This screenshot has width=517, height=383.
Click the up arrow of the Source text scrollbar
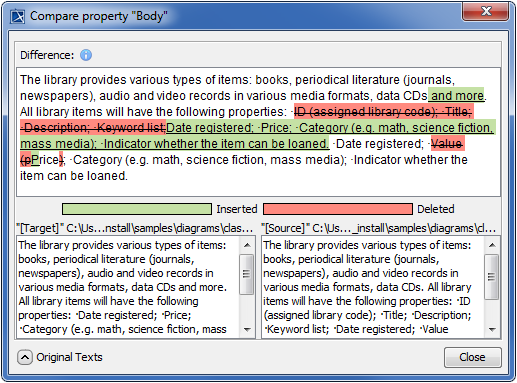point(492,246)
